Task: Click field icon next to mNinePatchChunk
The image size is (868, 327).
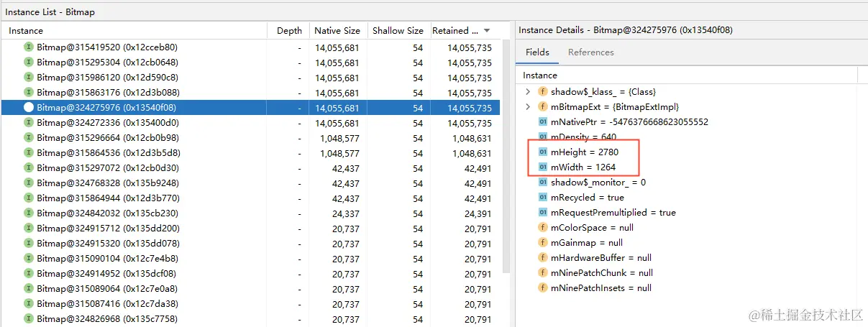Action: (x=543, y=273)
